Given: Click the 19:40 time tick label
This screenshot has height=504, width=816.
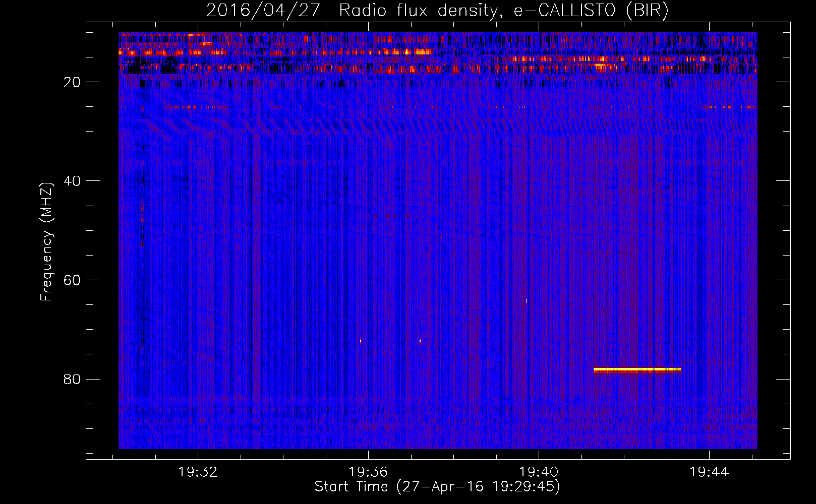Looking at the screenshot, I should (x=539, y=472).
